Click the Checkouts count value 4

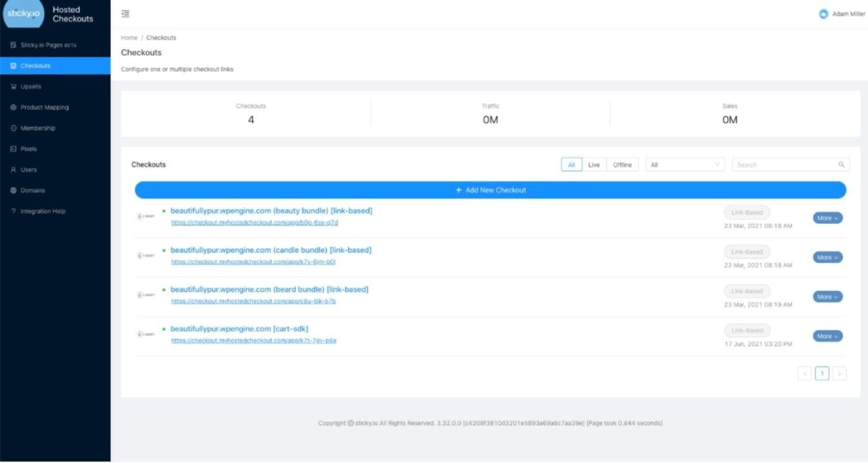[251, 120]
